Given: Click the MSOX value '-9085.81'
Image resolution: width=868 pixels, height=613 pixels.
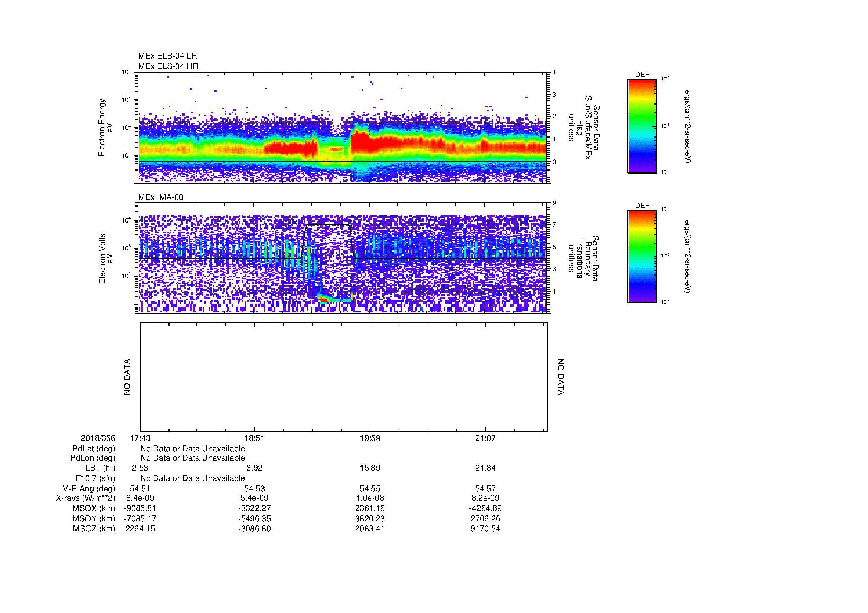Looking at the screenshot, I should coord(140,508).
